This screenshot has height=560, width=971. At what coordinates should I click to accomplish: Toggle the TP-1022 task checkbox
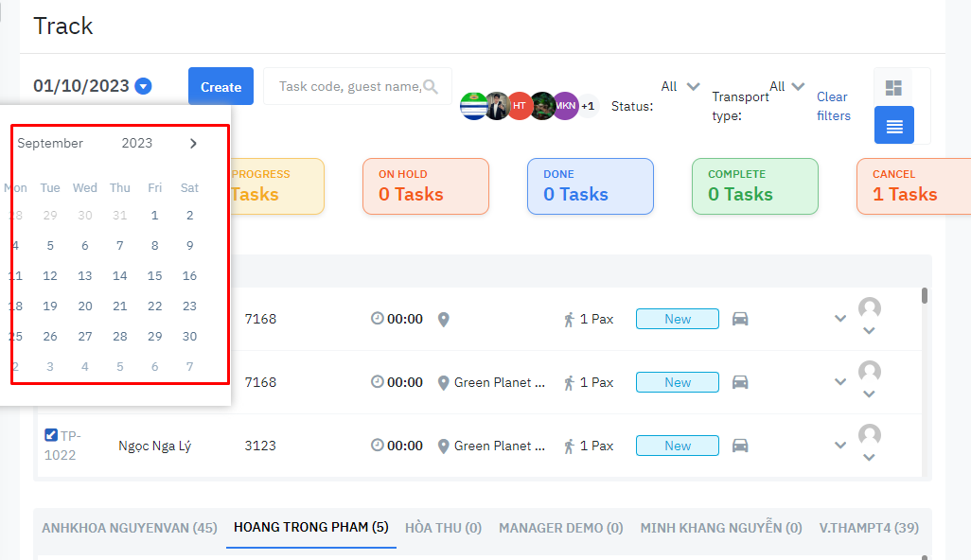(x=51, y=435)
